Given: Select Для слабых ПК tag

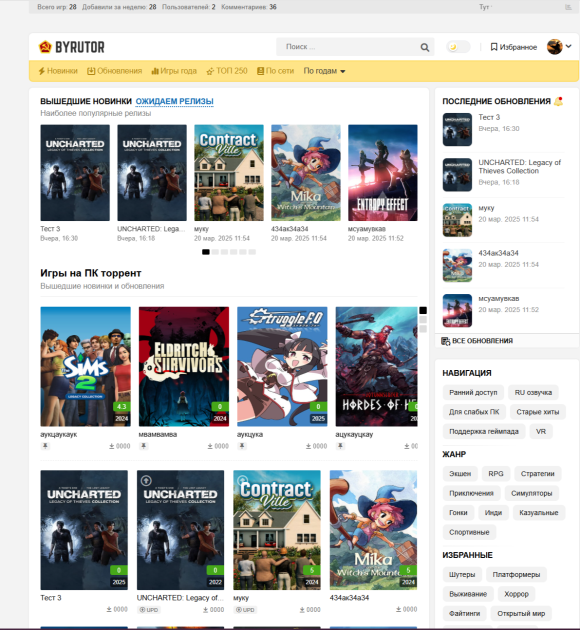Looking at the screenshot, I should click(474, 412).
